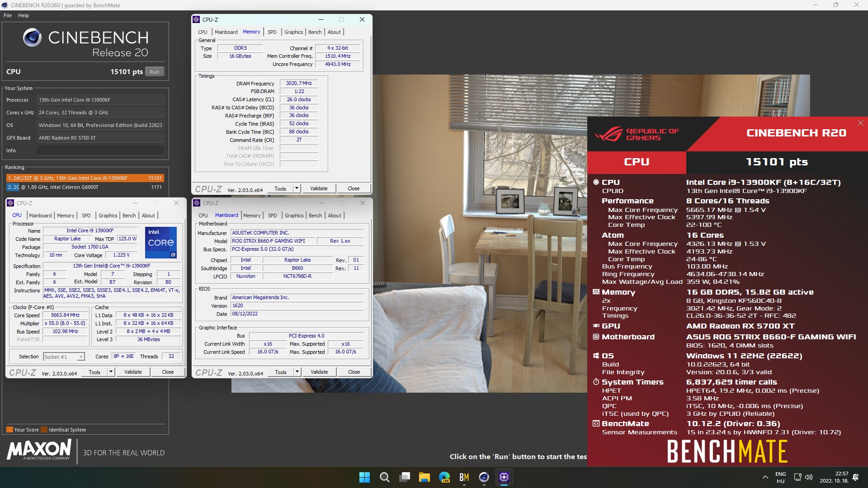Open Socket #1 selection dropdown
The image size is (868, 488).
coord(64,357)
